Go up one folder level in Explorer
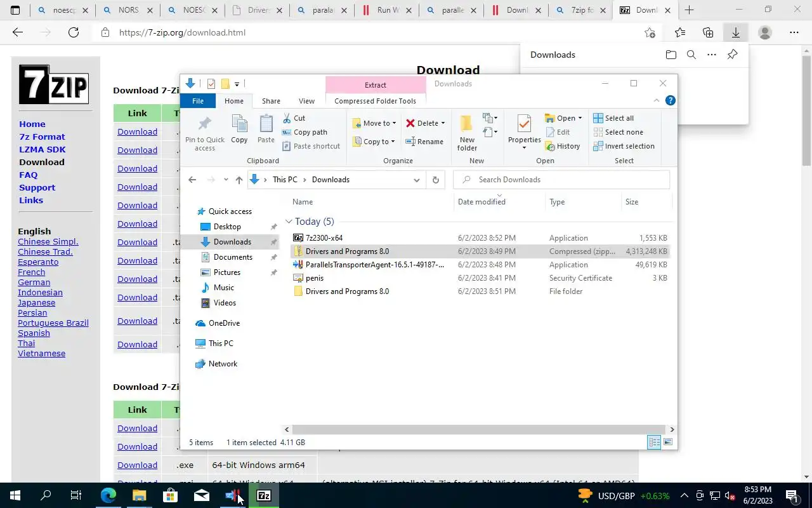 [239, 180]
